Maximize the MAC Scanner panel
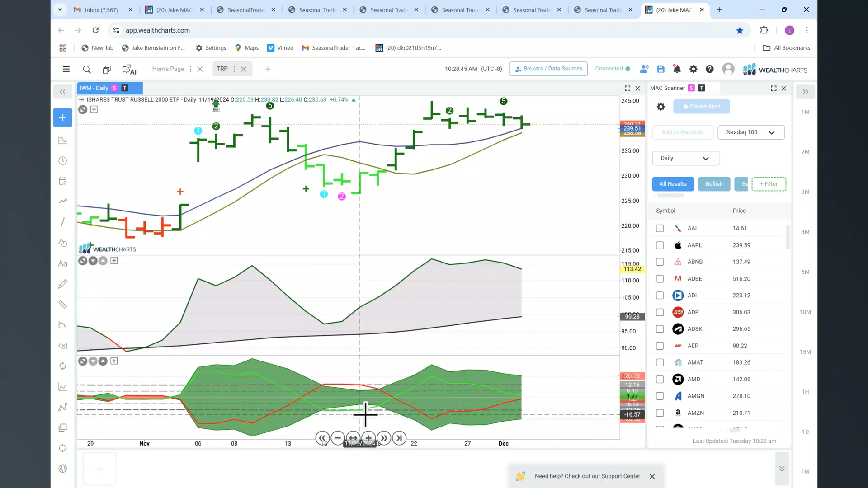Image resolution: width=868 pixels, height=488 pixels. (774, 88)
